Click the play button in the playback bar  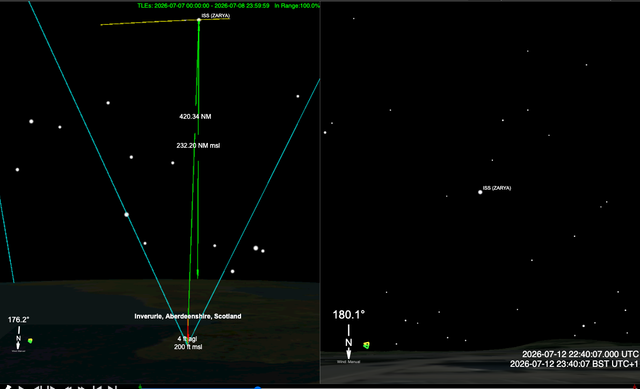point(21,387)
